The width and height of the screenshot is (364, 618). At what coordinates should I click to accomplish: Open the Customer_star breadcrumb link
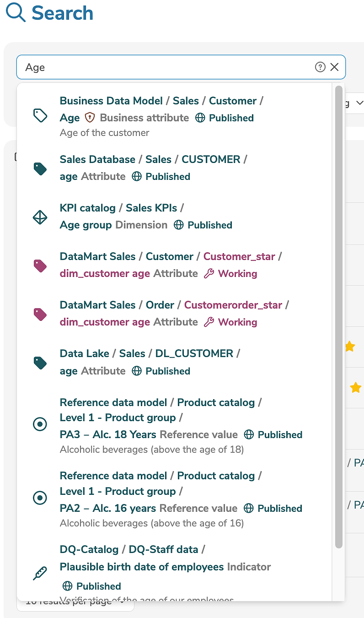(x=239, y=256)
